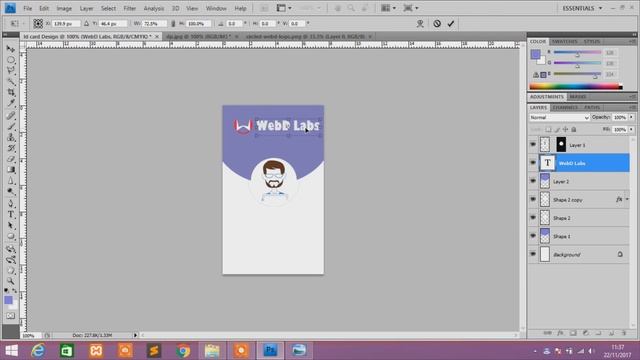
Task: Click the reference point locator grid
Action: pyautogui.click(x=38, y=24)
